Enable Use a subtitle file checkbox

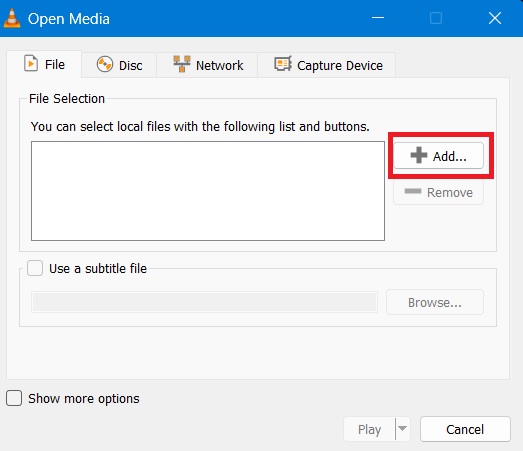[x=35, y=268]
